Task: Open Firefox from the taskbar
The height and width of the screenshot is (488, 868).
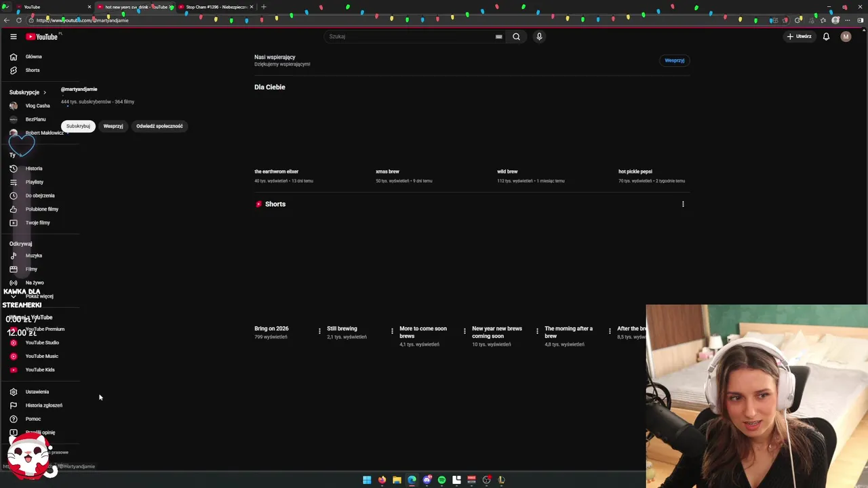Action: pyautogui.click(x=382, y=480)
